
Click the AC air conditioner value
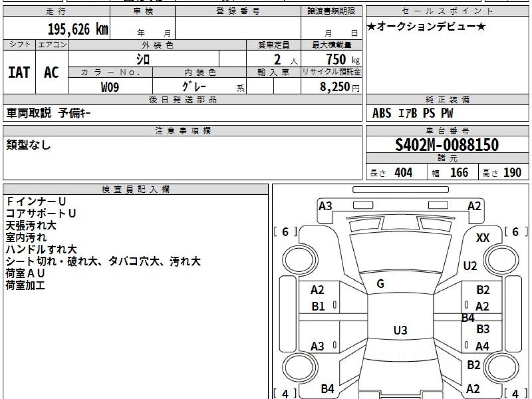tap(51, 72)
